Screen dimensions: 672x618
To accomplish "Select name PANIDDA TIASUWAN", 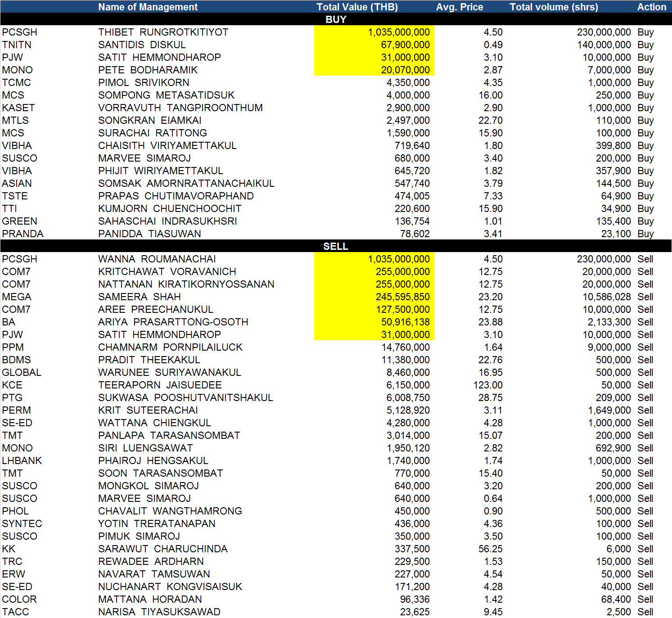I will click(x=149, y=234).
